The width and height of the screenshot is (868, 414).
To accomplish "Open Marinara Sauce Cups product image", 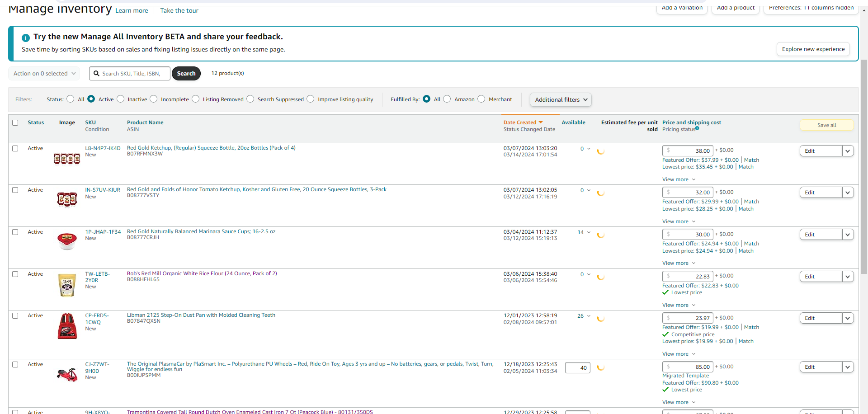I will point(67,241).
